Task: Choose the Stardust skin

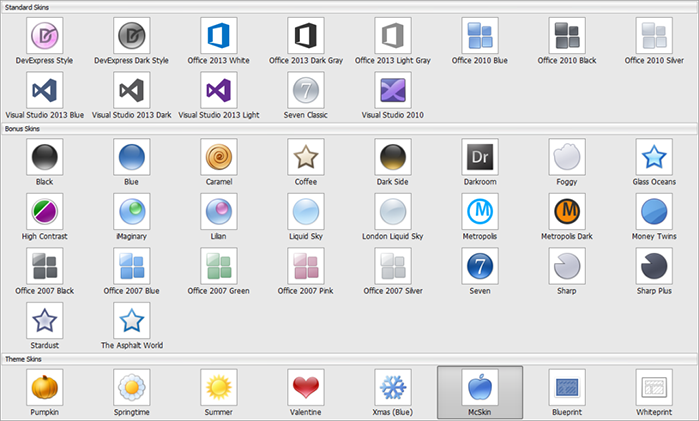Action: [x=45, y=320]
